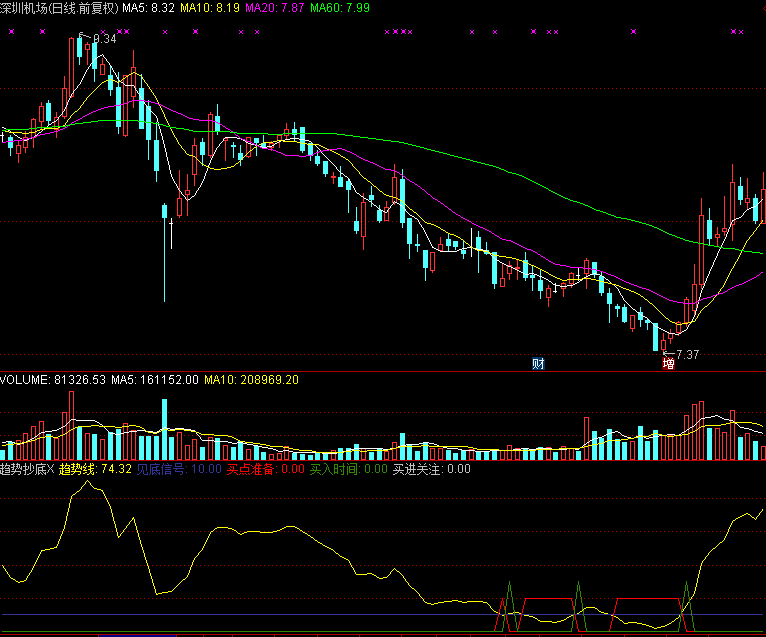Image resolution: width=766 pixels, height=637 pixels.
Task: Click the yellow MA10: 8.19 label
Action: pos(210,8)
